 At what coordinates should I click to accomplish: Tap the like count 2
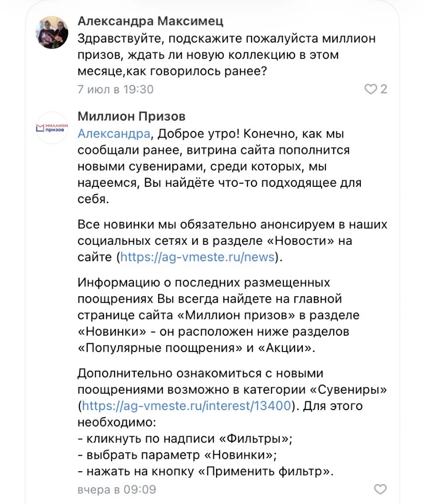pyautogui.click(x=383, y=89)
